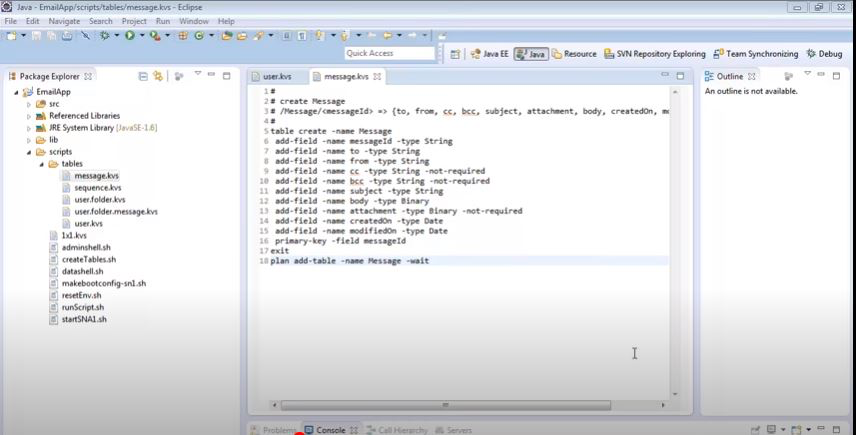Switch to Team Synchronizing perspective
This screenshot has width=856, height=435.
click(x=756, y=53)
